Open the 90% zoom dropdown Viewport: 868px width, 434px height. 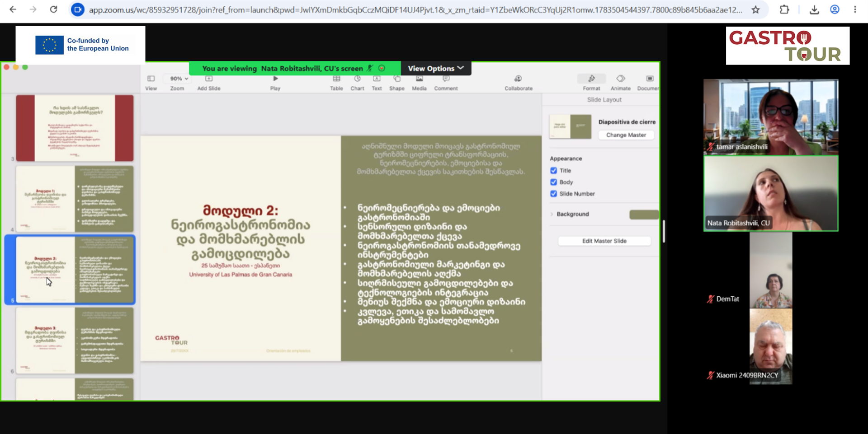(x=179, y=79)
